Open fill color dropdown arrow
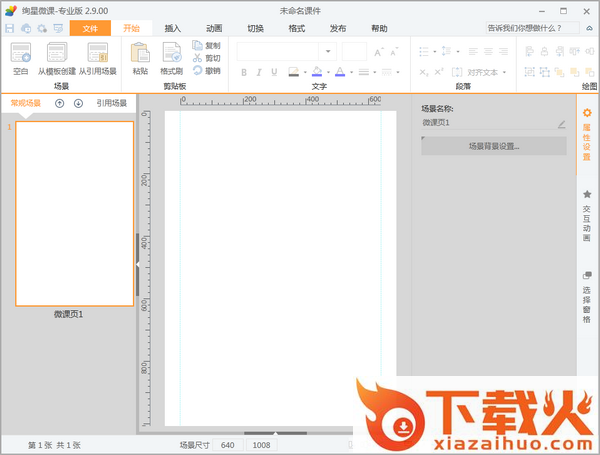 coord(328,72)
